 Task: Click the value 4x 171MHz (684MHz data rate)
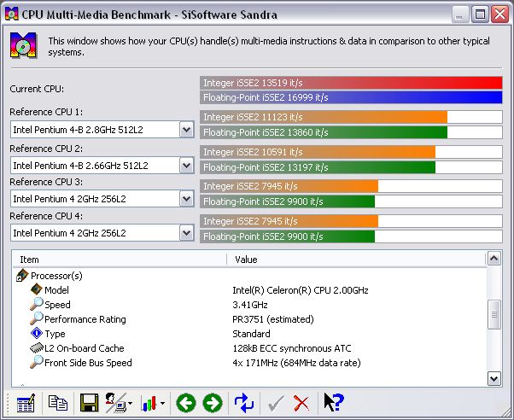tap(296, 363)
